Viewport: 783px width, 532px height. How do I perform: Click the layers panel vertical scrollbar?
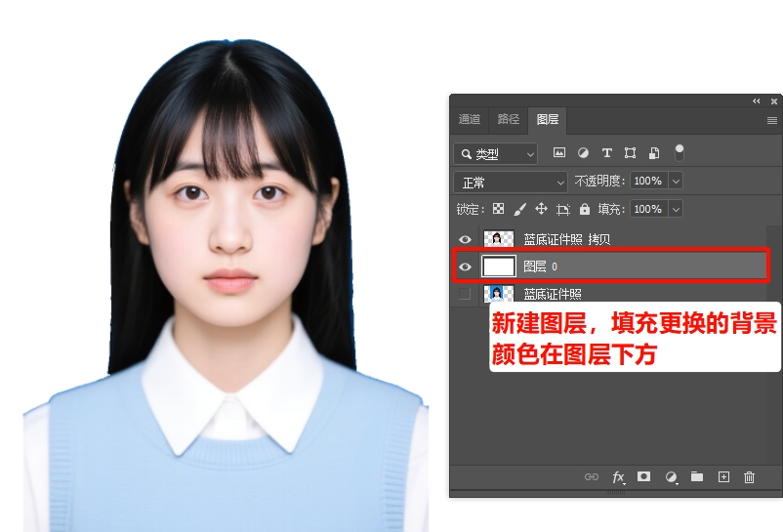(x=773, y=345)
